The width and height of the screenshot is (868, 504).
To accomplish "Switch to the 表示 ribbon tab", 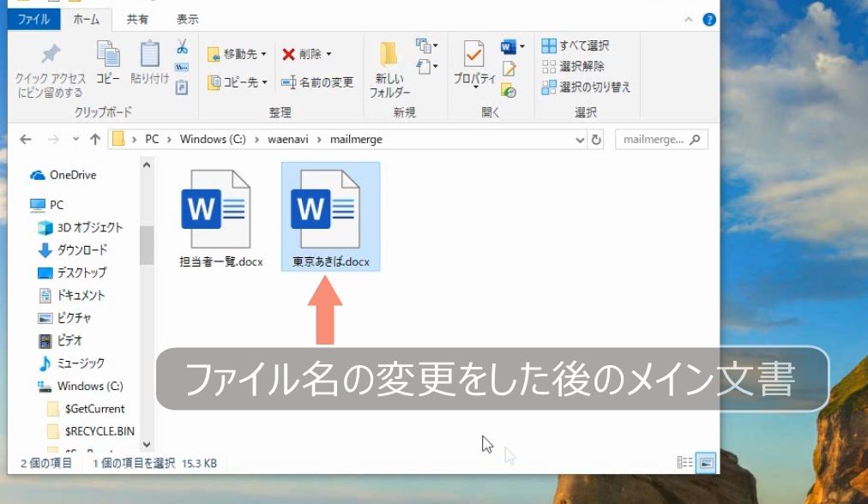I will pyautogui.click(x=187, y=19).
